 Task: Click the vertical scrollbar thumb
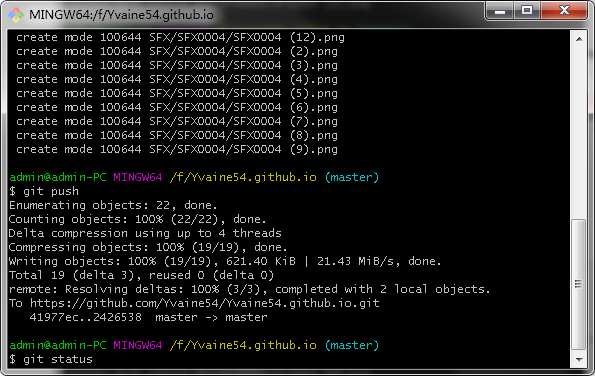579,284
